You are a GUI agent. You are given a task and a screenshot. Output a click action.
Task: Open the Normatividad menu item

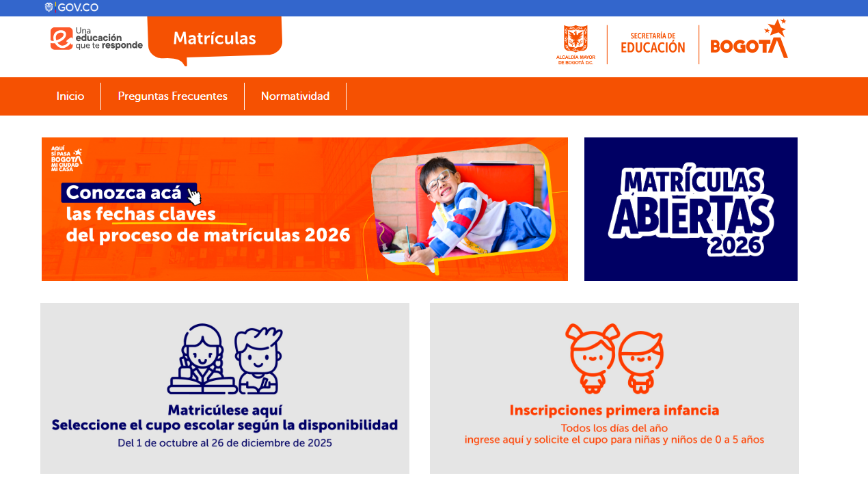click(x=295, y=96)
